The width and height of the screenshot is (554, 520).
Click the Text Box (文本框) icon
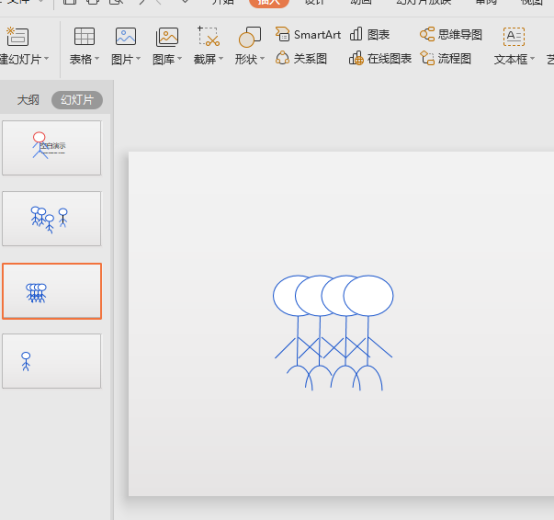[x=514, y=37]
